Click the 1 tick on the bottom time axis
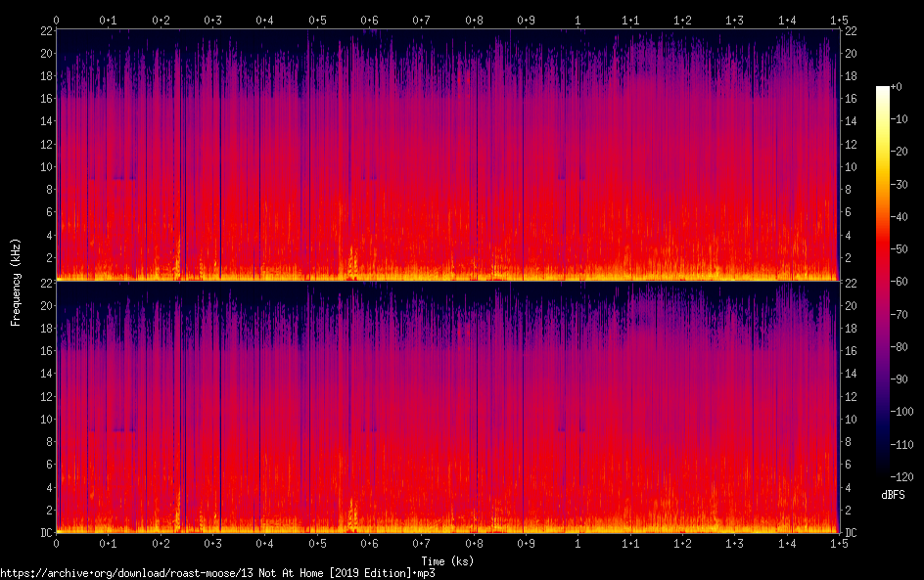This screenshot has width=924, height=580. [577, 543]
